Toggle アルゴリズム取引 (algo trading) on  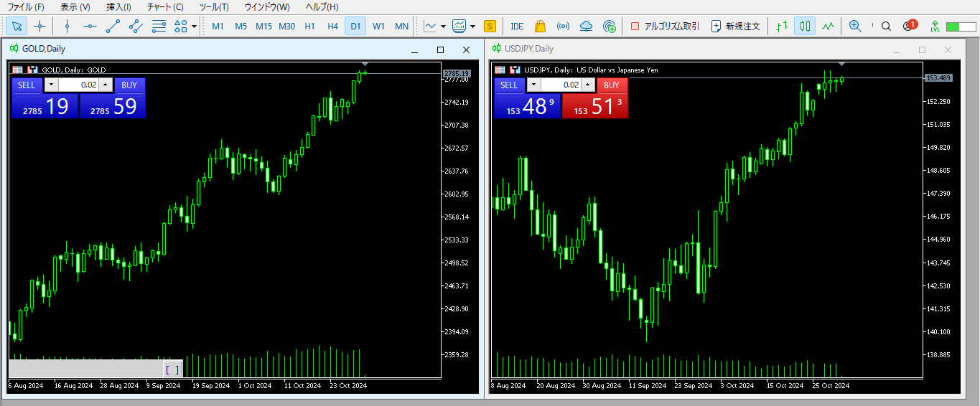(x=665, y=27)
